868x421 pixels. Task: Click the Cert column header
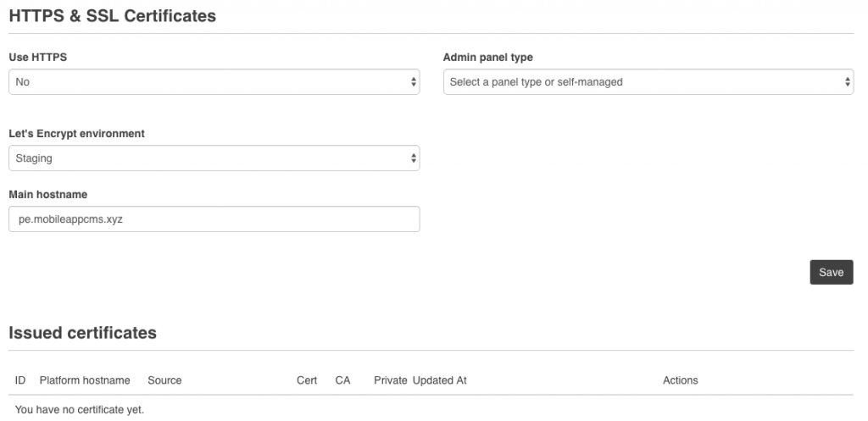307,380
